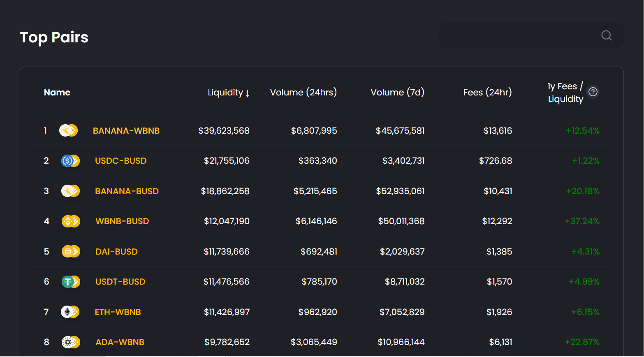Click the $45,675,581 7d volume value
This screenshot has width=644, height=357.
[400, 131]
